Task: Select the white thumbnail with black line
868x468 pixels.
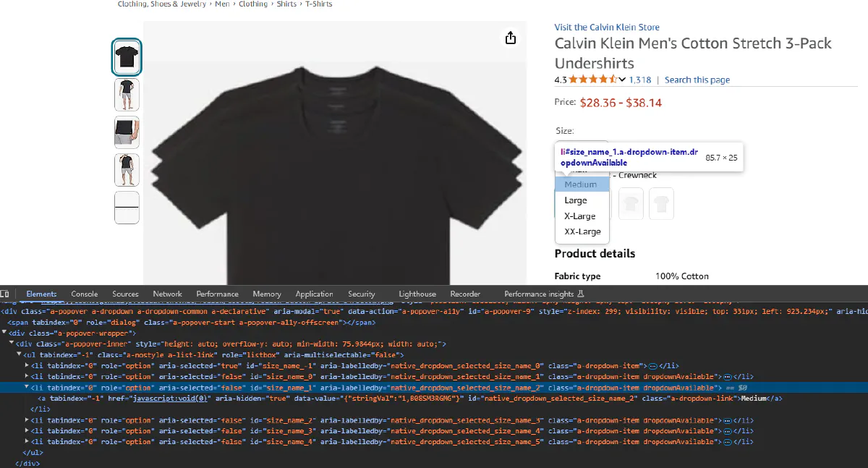Action: point(127,208)
